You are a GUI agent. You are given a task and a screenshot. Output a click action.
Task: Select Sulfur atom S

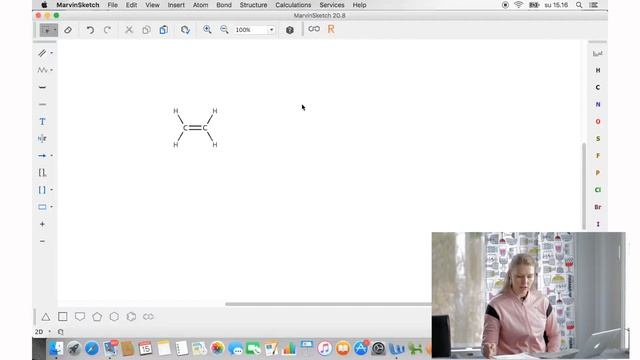pyautogui.click(x=598, y=139)
